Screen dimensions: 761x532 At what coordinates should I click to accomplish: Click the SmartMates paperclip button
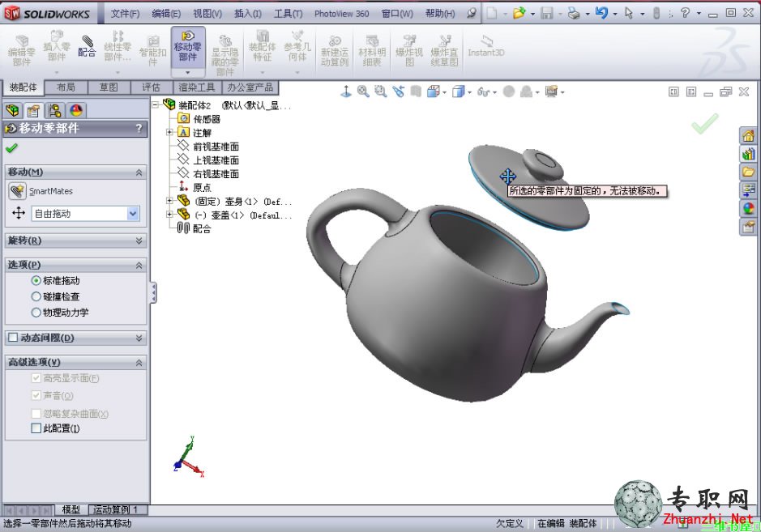click(17, 191)
